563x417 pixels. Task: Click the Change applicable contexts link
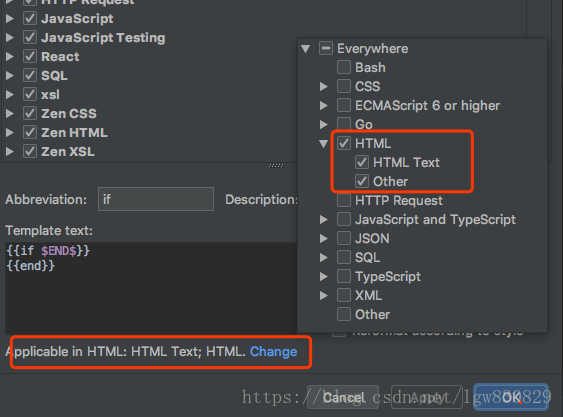click(273, 351)
